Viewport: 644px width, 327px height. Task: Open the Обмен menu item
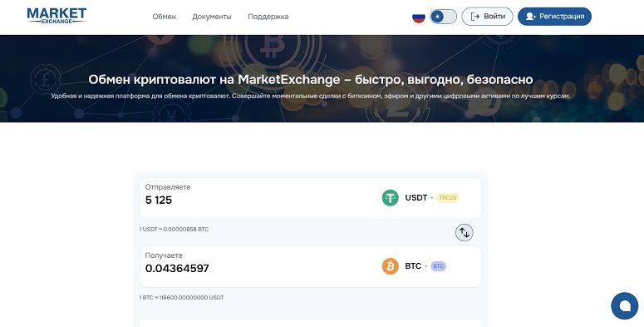point(164,17)
